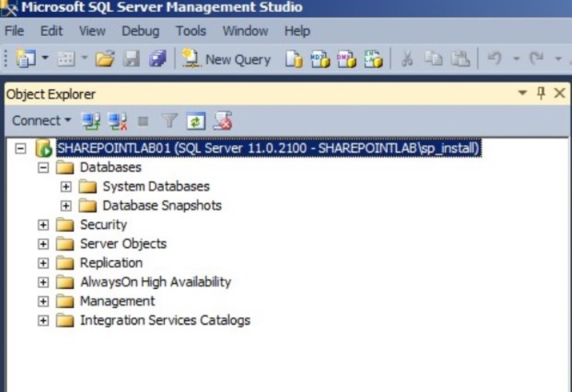Expand the Security folder node
Screen dimensions: 572x392
pyautogui.click(x=44, y=225)
